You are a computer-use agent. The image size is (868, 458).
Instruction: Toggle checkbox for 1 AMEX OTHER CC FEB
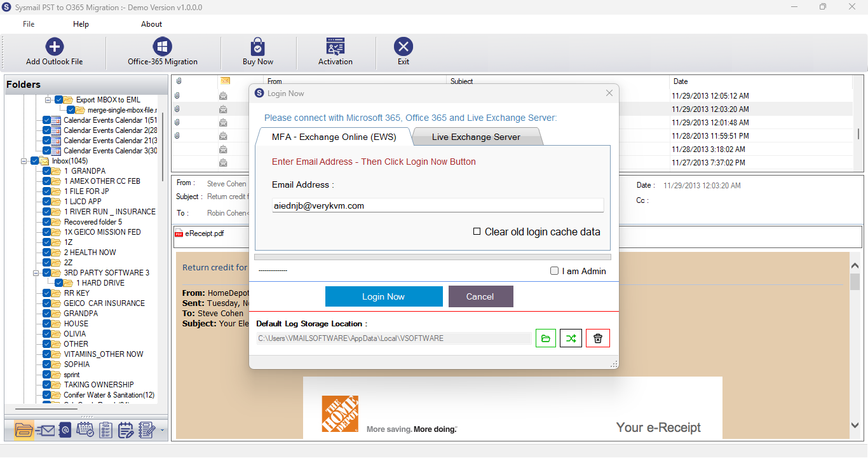[x=47, y=181]
